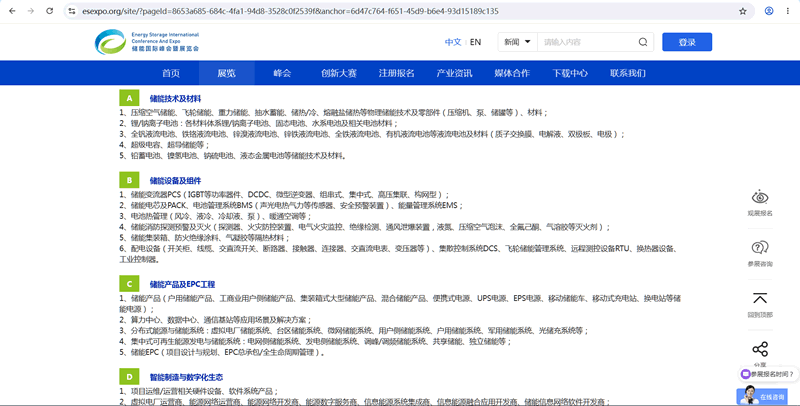Click the 请输入内容 search field
The width and height of the screenshot is (800, 406).
click(587, 42)
